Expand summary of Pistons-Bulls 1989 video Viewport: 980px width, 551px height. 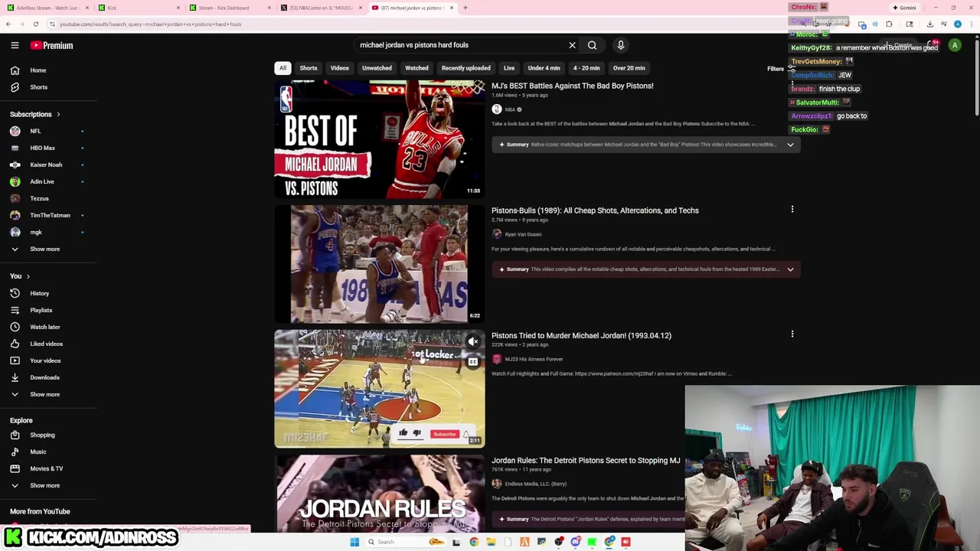790,269
